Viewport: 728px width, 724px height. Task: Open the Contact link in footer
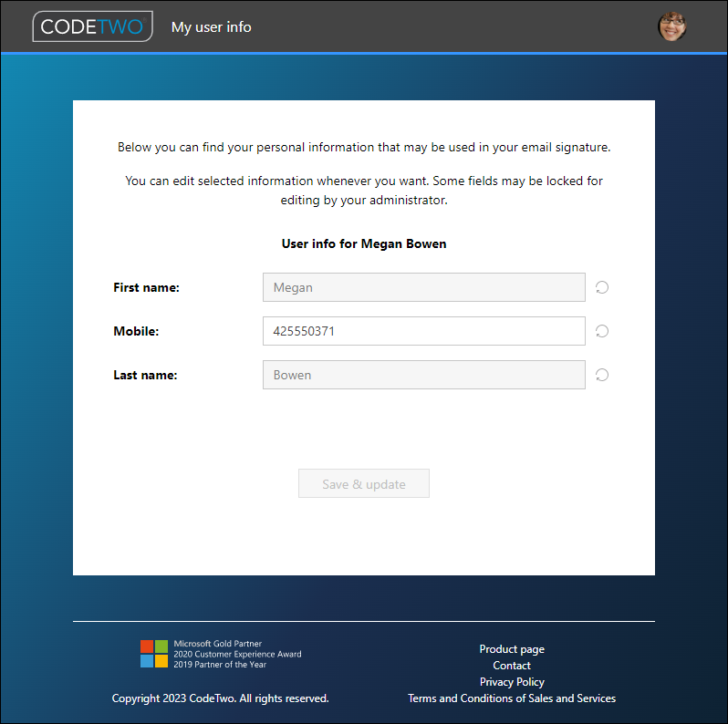point(512,666)
